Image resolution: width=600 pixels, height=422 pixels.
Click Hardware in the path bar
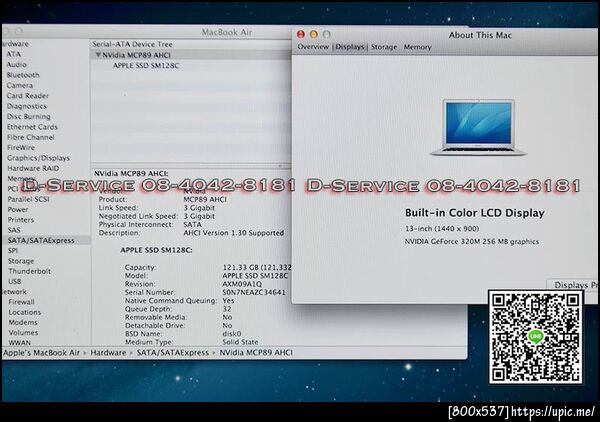(108, 353)
